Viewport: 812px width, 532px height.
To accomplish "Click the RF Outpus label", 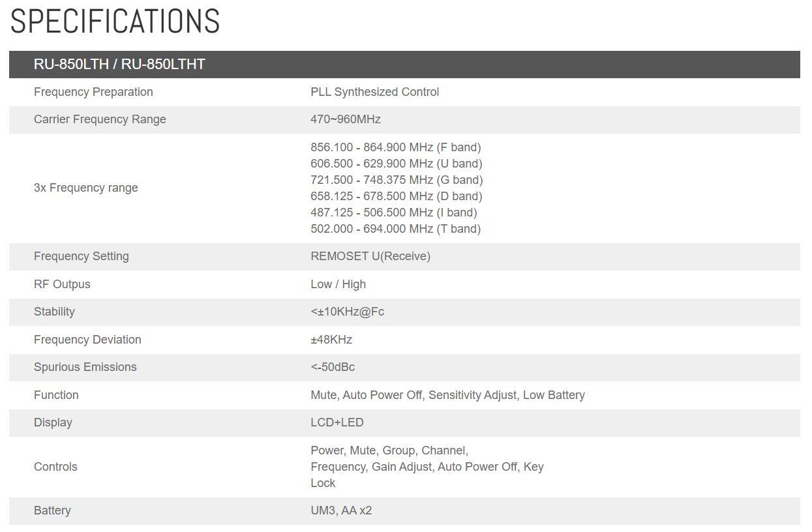I will click(62, 284).
